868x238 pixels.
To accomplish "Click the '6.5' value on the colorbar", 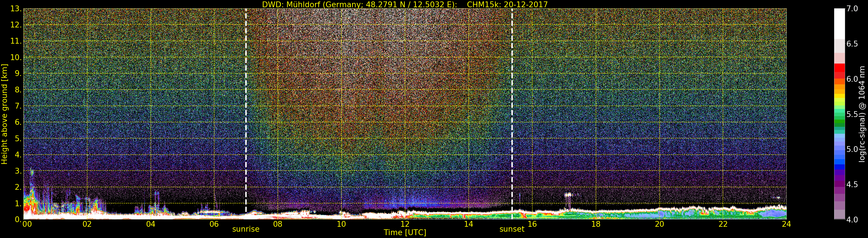I will click(852, 44).
